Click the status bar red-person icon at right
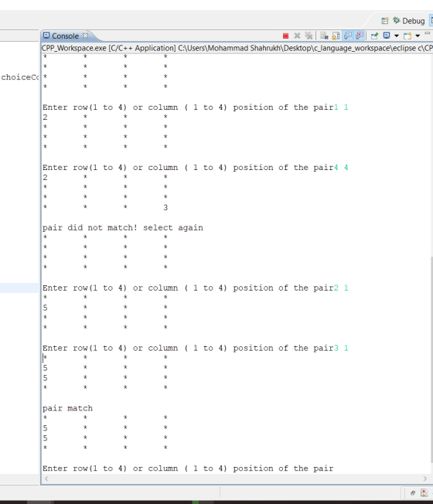Image resolution: width=433 pixels, height=504 pixels. point(424,492)
